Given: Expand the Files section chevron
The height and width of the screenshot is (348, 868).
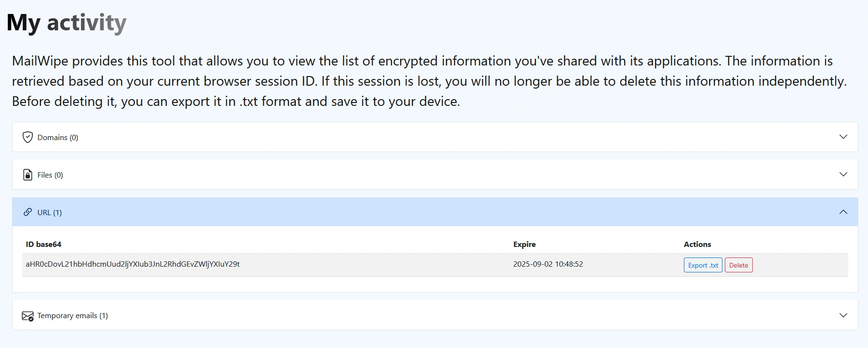Looking at the screenshot, I should tap(843, 174).
